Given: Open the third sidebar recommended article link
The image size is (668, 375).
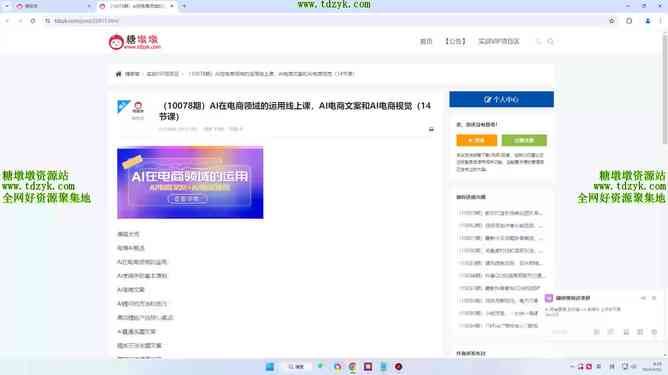Looking at the screenshot, I should click(501, 238).
